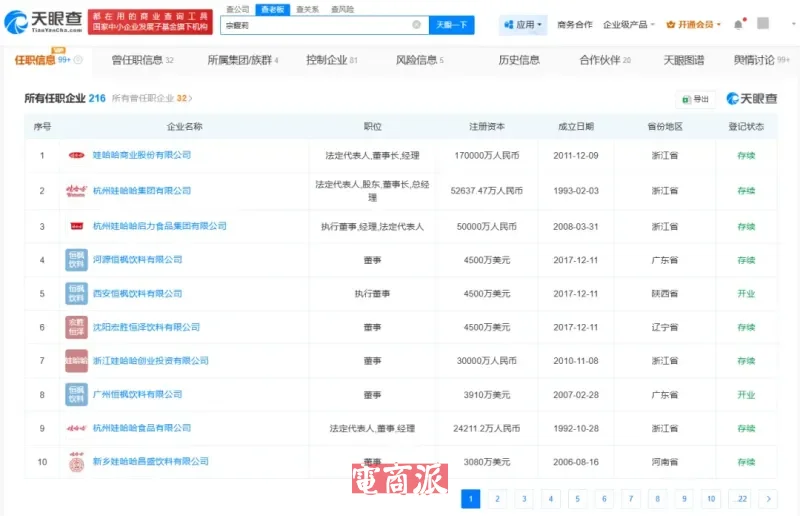Click 杭州娃哈哈食品 company logo

point(77,428)
